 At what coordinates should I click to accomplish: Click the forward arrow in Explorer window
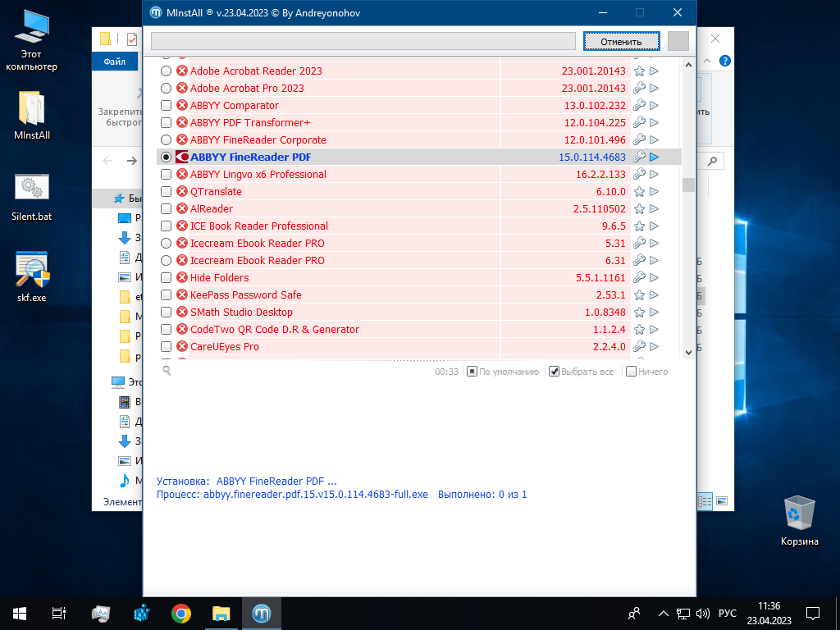click(x=132, y=161)
